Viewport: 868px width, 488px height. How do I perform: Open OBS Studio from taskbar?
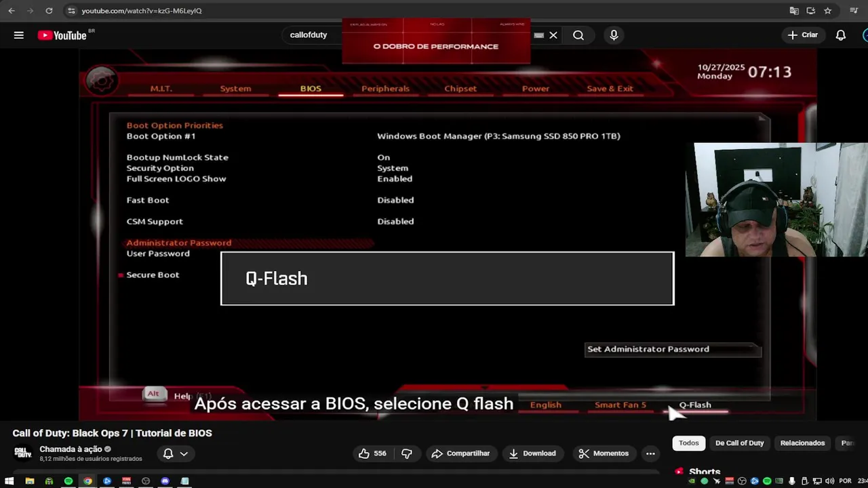pyautogui.click(x=146, y=481)
